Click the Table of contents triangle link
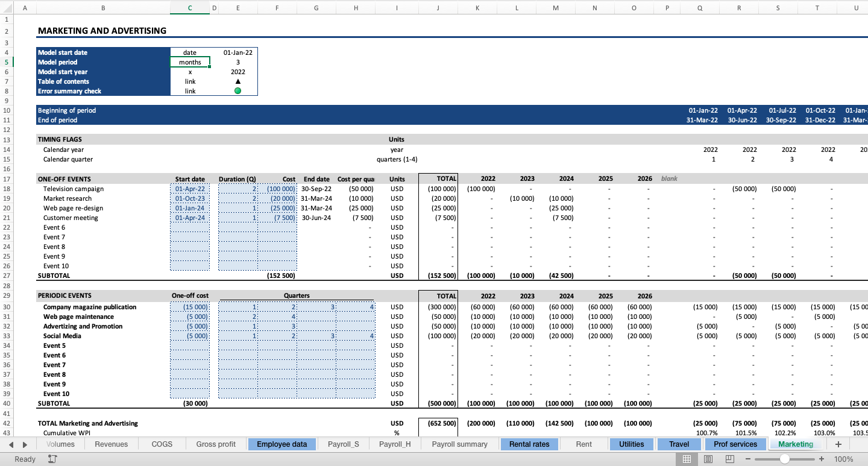The height and width of the screenshot is (466, 868). pyautogui.click(x=237, y=81)
